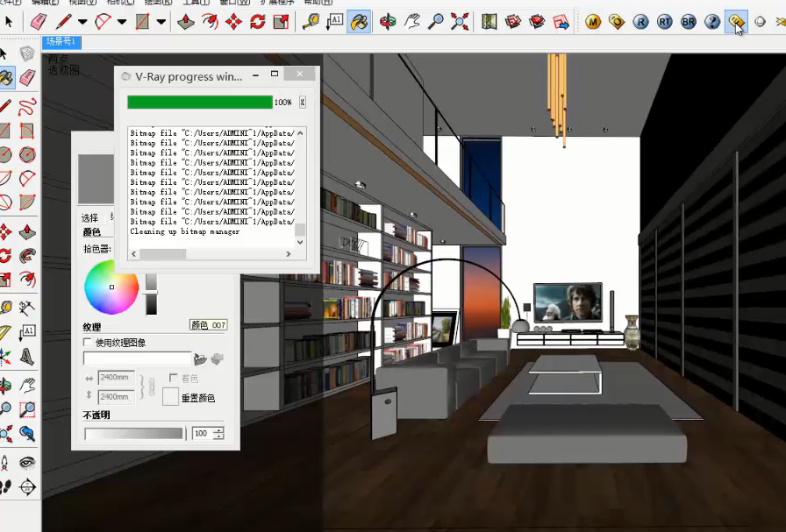Click the Push/Pull tool icon
This screenshot has width=786, height=532.
186,21
